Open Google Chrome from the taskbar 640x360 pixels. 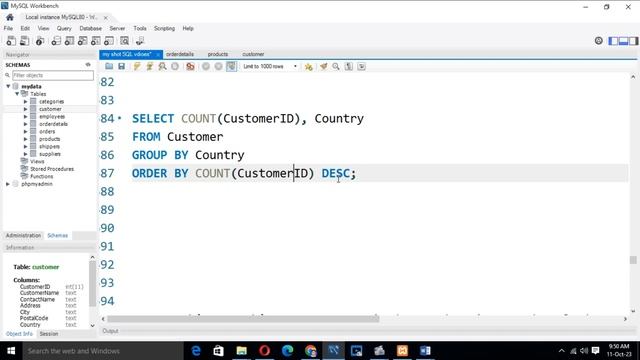pyautogui.click(x=311, y=351)
